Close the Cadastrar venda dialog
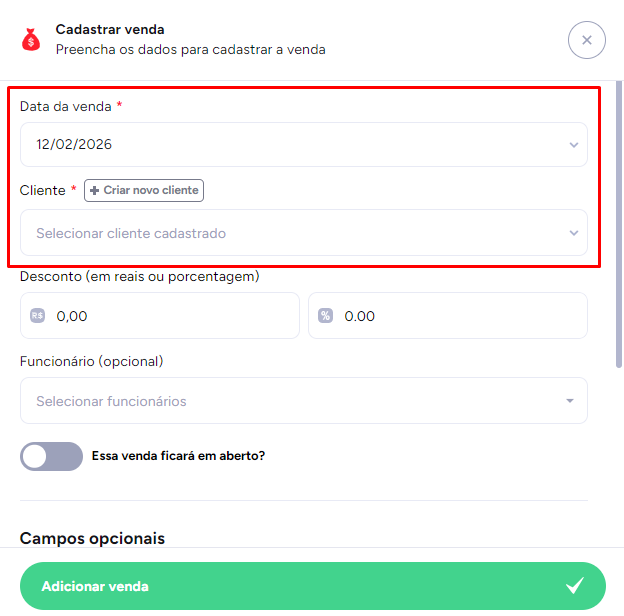The height and width of the screenshot is (616, 624). (x=587, y=40)
